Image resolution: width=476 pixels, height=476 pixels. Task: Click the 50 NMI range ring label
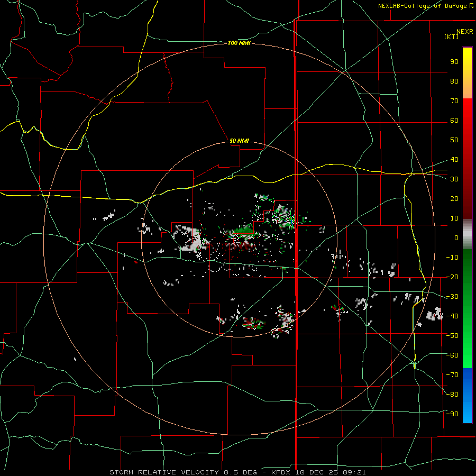[x=239, y=141]
